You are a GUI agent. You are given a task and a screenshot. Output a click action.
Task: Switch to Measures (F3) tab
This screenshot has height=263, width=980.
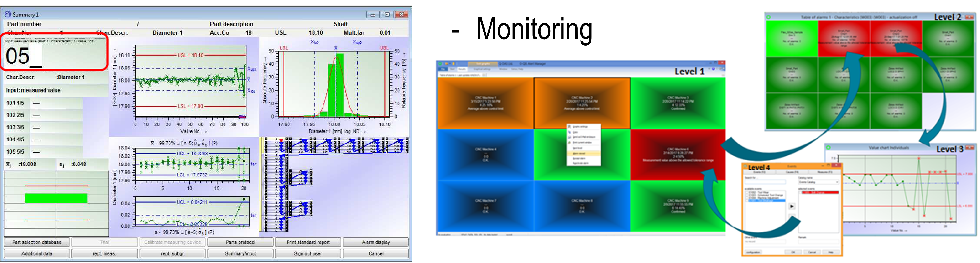pyautogui.click(x=825, y=172)
